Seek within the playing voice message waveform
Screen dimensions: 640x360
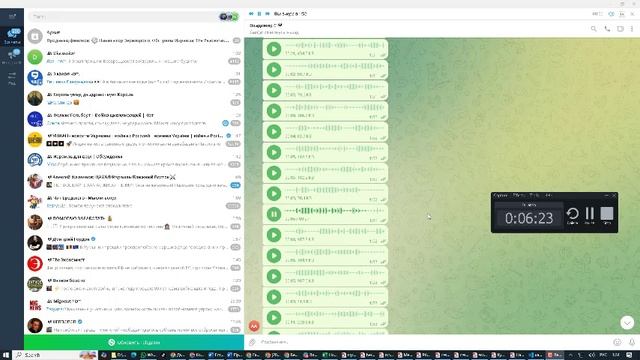334,211
